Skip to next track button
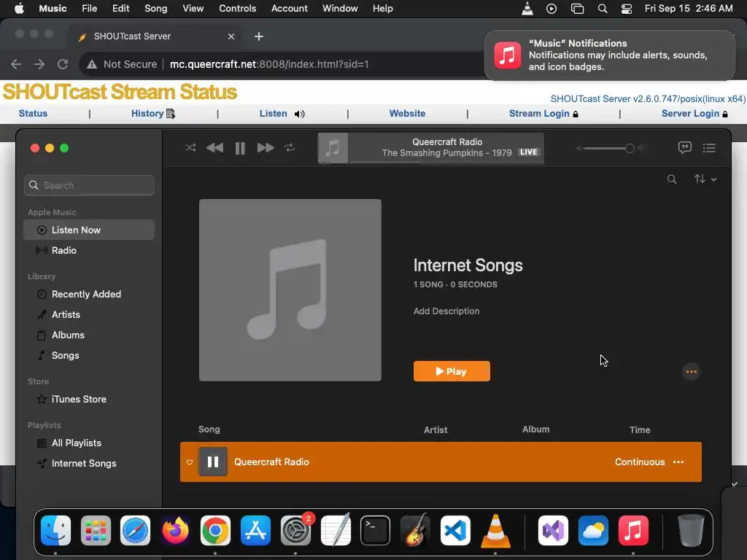 266,147
